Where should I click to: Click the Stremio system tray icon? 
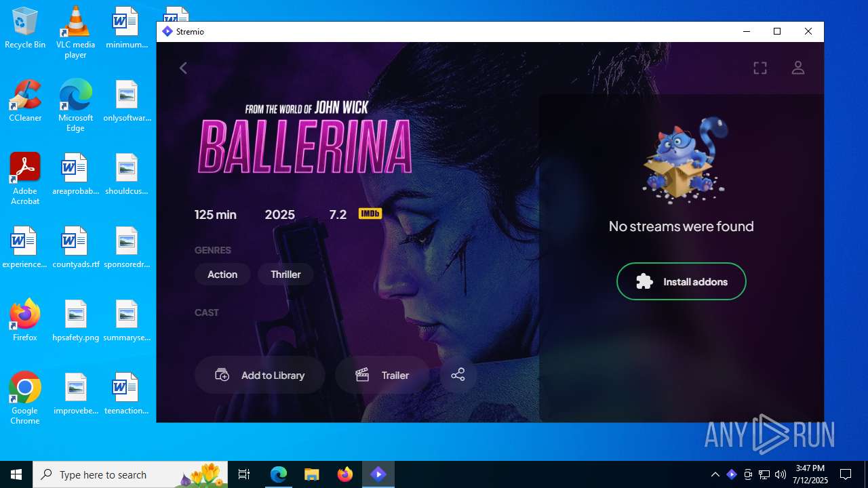[x=731, y=474]
